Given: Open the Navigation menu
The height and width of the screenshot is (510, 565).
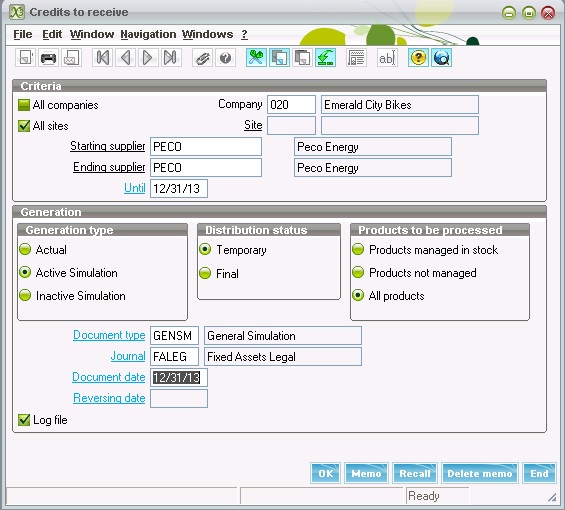Looking at the screenshot, I should pyautogui.click(x=148, y=34).
